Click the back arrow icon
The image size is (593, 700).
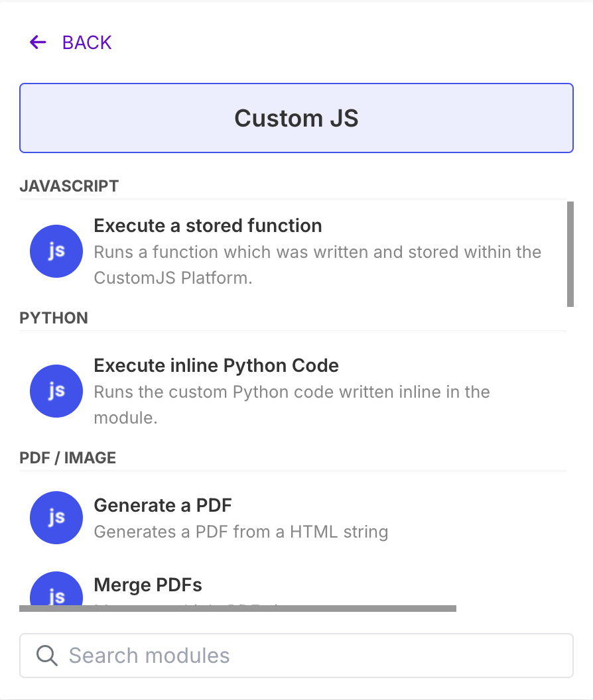pyautogui.click(x=38, y=42)
